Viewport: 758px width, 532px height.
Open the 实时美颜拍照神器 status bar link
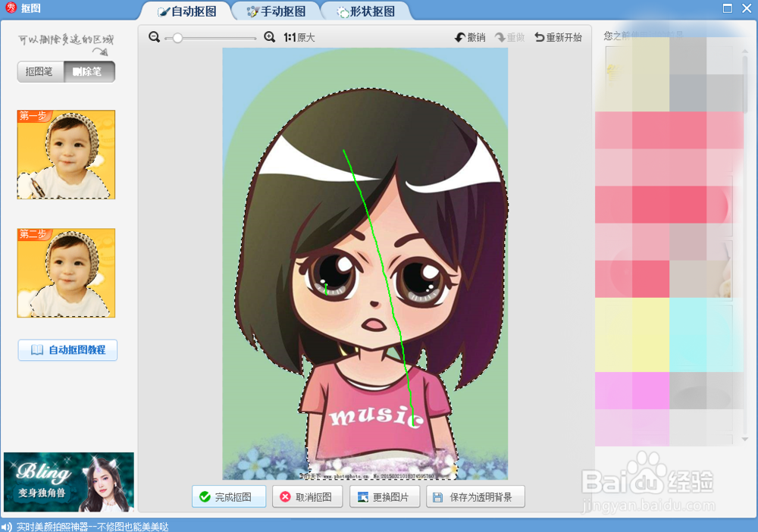(x=92, y=527)
